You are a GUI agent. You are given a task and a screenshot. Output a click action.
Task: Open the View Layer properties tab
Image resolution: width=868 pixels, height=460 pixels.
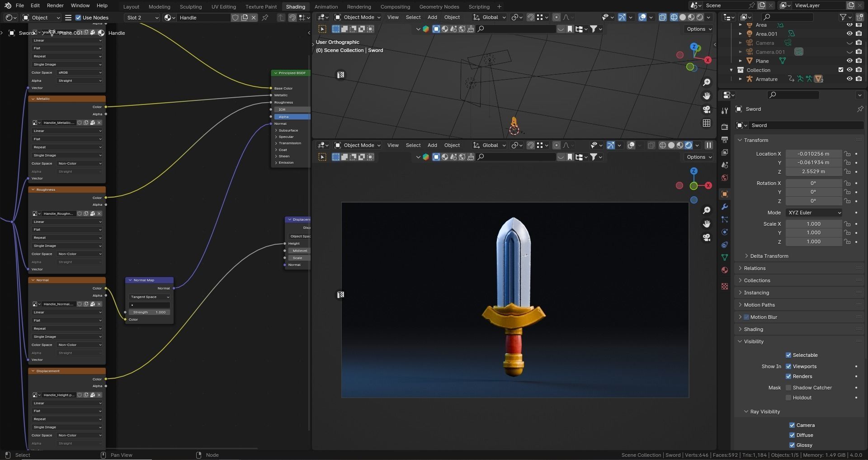point(725,152)
